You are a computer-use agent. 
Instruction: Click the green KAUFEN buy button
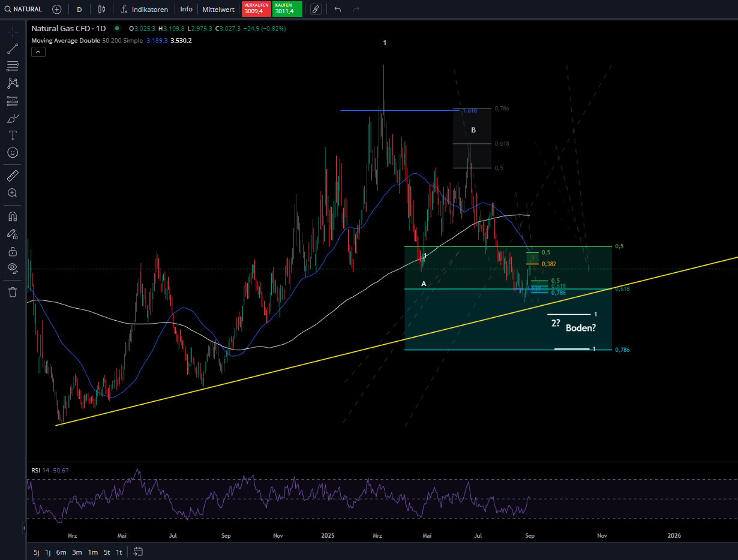tap(287, 9)
